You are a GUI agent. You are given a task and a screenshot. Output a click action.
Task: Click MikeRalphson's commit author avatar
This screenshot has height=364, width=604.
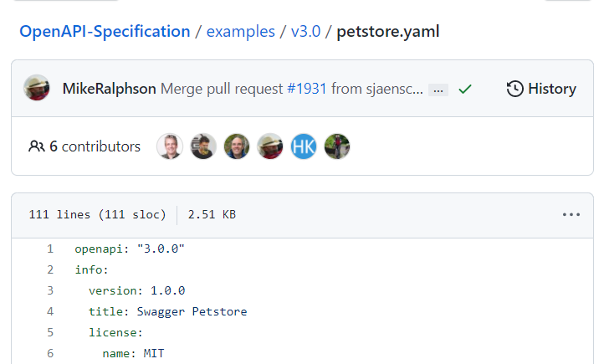coord(37,89)
